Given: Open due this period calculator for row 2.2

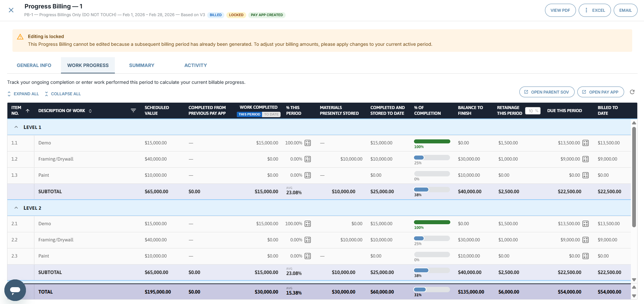Looking at the screenshot, I should coord(585,240).
